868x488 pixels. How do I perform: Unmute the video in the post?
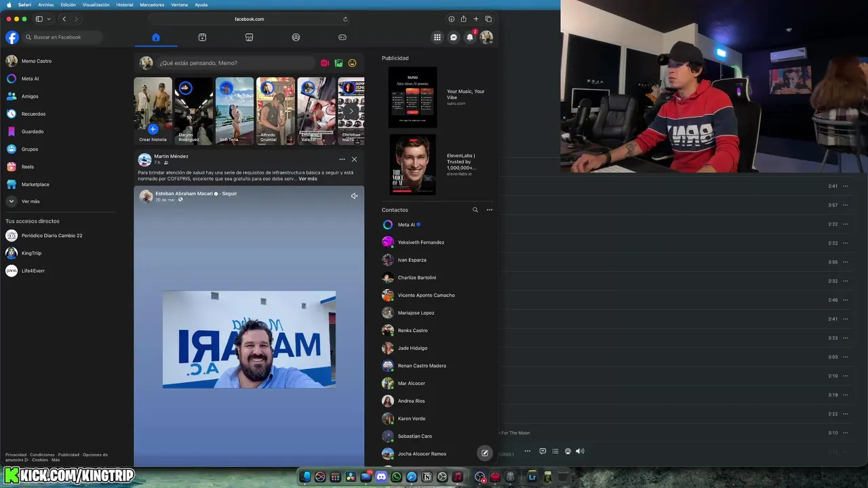354,196
